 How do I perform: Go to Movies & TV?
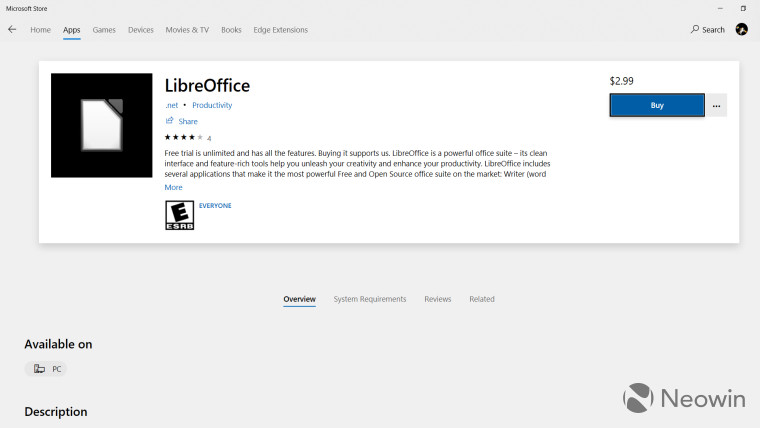click(187, 30)
